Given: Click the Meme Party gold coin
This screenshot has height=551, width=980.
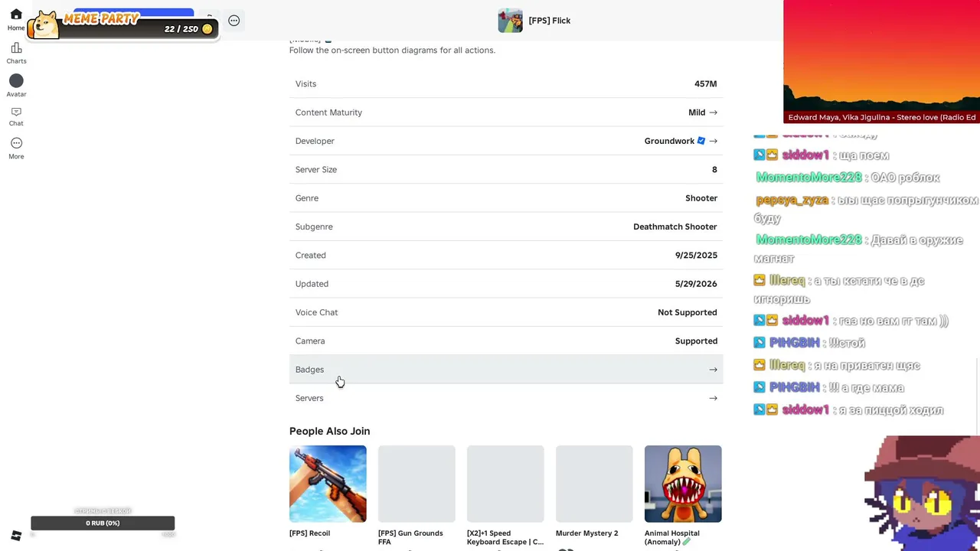Looking at the screenshot, I should [x=207, y=29].
